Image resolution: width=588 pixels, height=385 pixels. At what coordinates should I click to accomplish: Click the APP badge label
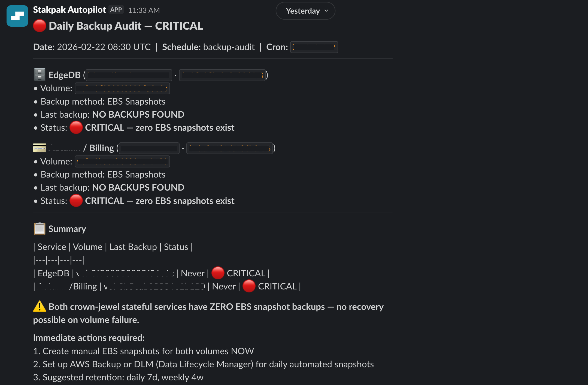116,10
